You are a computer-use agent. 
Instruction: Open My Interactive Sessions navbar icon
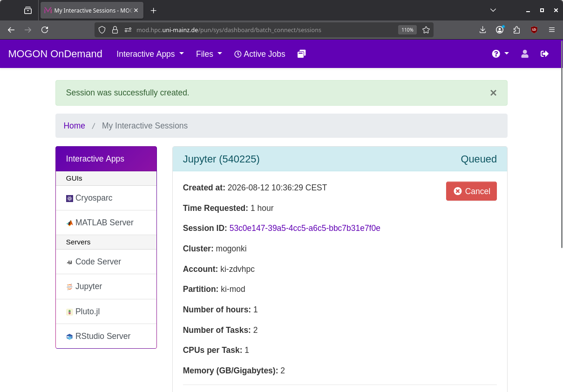pos(301,54)
